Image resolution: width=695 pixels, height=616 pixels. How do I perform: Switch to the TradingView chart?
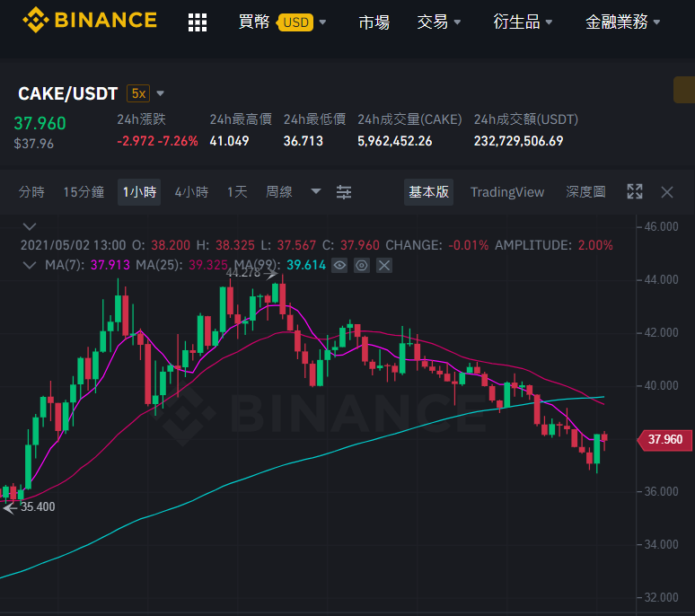(507, 192)
